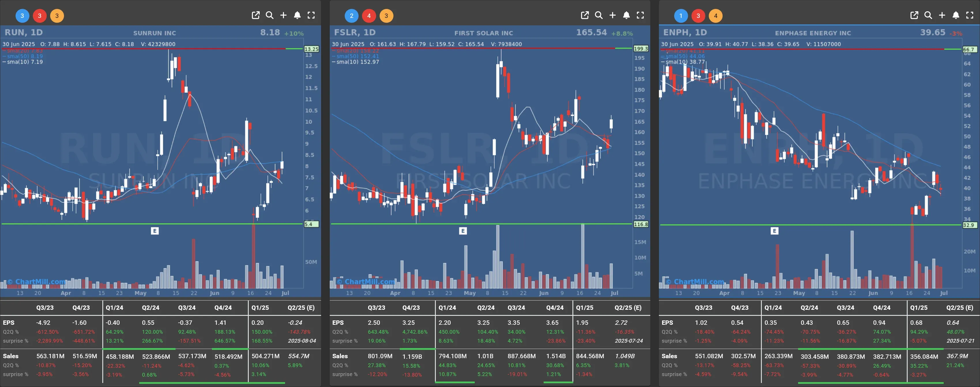
Task: Click FSLR Q4/24 sales value 1.514B
Action: pyautogui.click(x=556, y=356)
